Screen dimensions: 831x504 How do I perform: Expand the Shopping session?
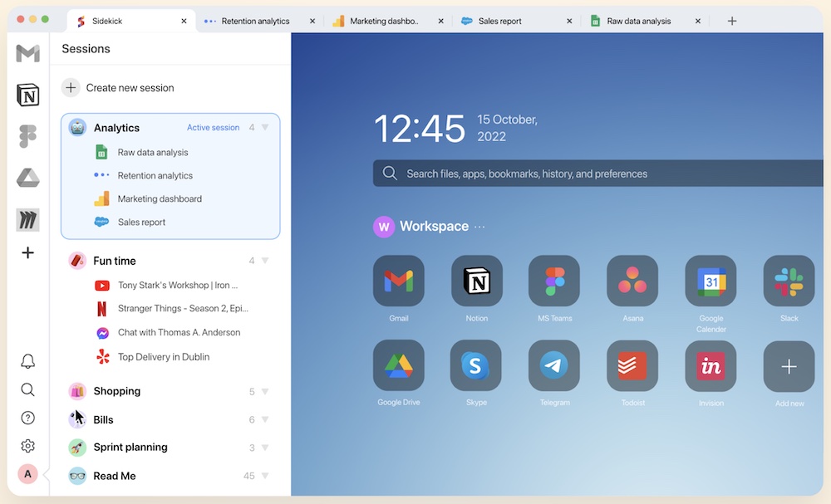[x=265, y=391]
